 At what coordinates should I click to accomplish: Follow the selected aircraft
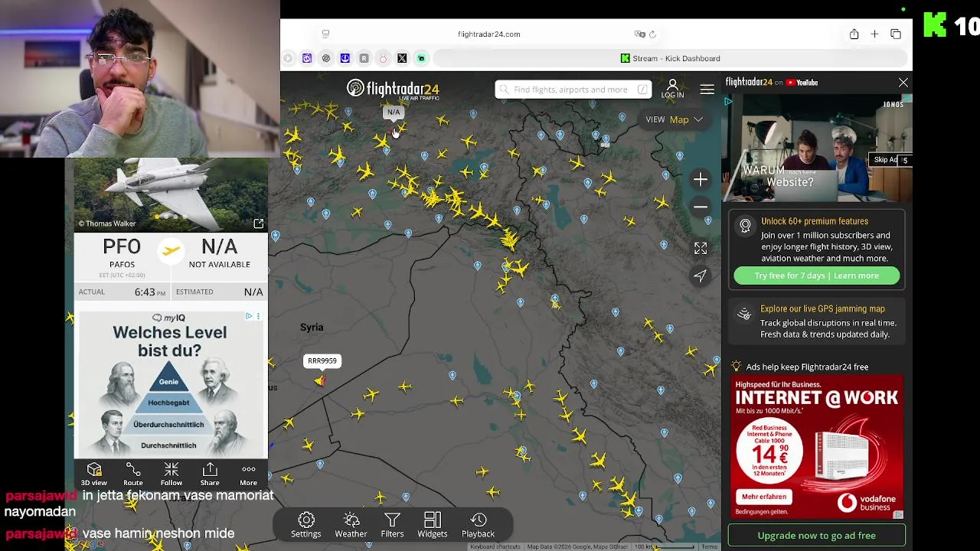(171, 474)
